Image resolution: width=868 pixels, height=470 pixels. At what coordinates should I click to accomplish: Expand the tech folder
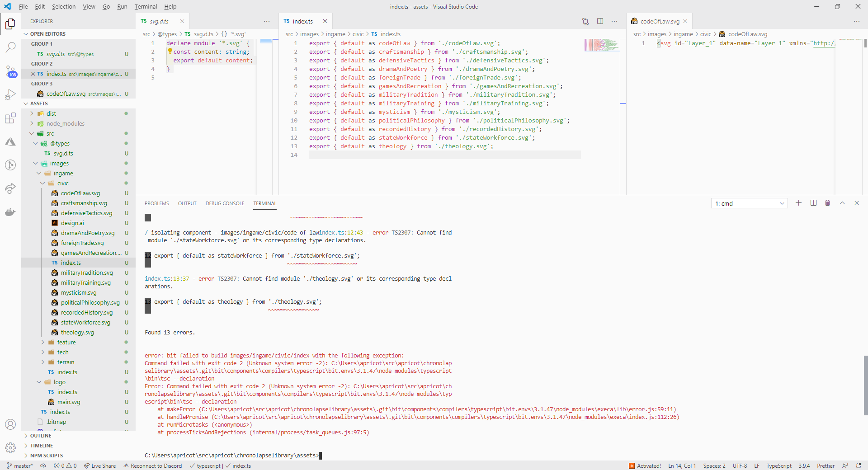pyautogui.click(x=42, y=352)
